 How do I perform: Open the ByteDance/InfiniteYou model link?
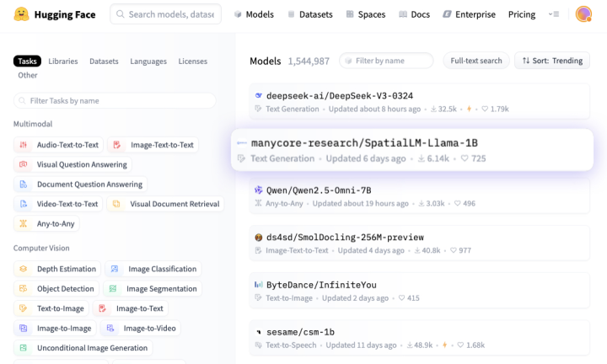pos(321,285)
